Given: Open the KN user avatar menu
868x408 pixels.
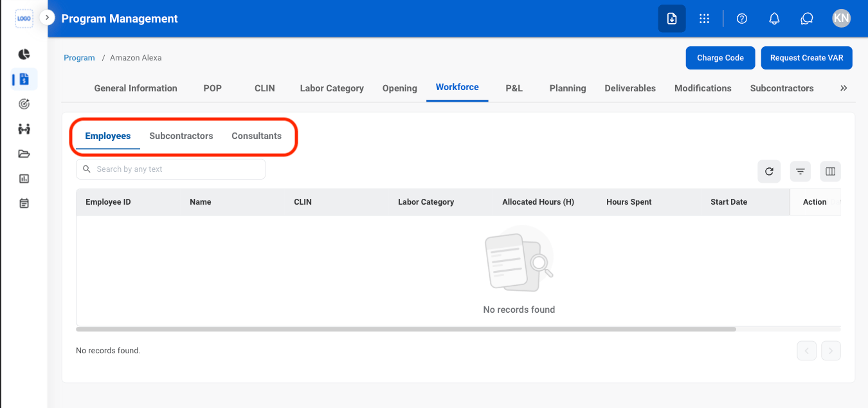Looking at the screenshot, I should click(x=841, y=19).
